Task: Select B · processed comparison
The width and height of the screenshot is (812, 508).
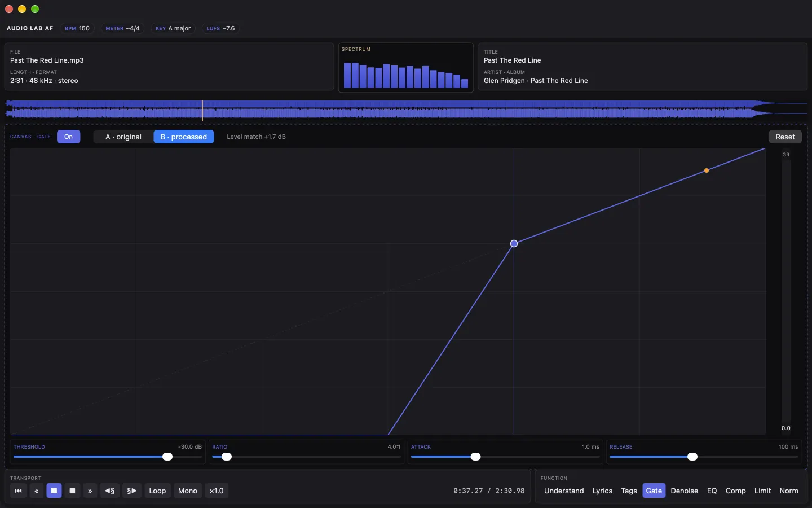Action: 184,137
